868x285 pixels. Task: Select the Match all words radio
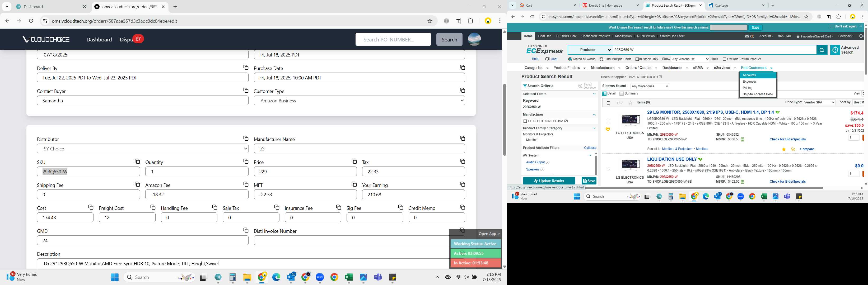coord(570,59)
